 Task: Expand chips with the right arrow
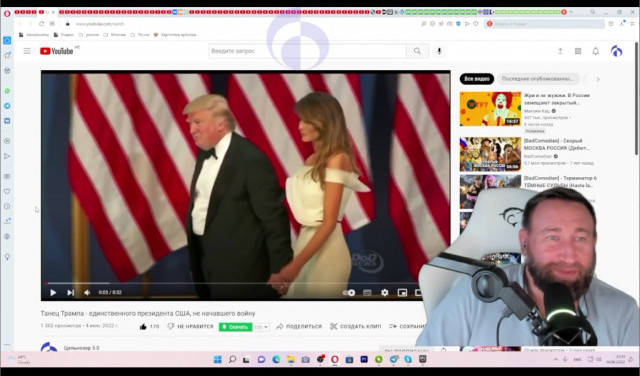tap(598, 79)
